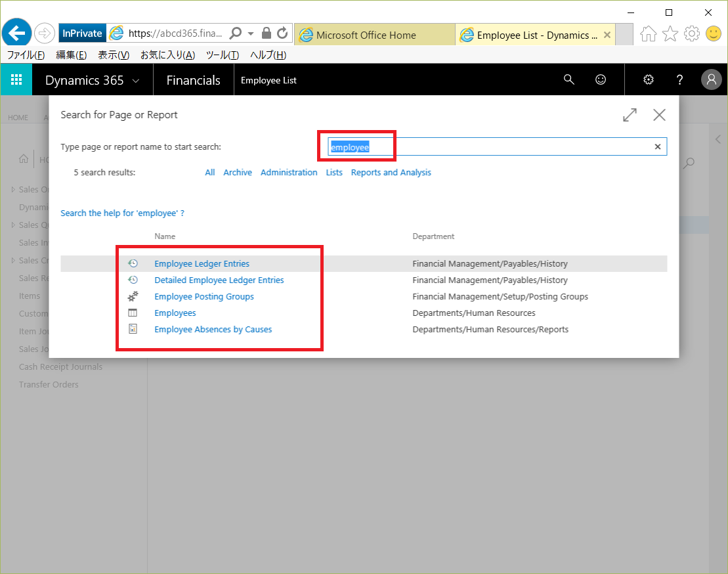Click the magnifier icon behind the dialog
The image size is (728, 574).
click(689, 162)
